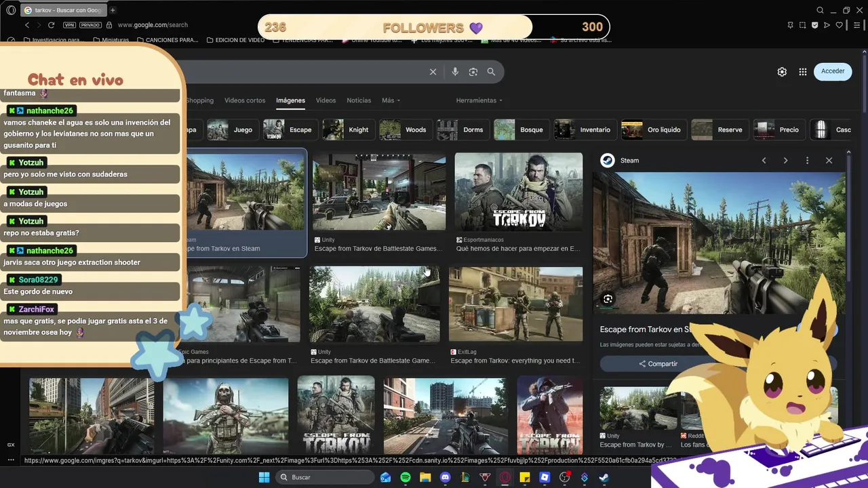868x488 pixels.
Task: Open the Google apps grid
Action: (x=803, y=72)
